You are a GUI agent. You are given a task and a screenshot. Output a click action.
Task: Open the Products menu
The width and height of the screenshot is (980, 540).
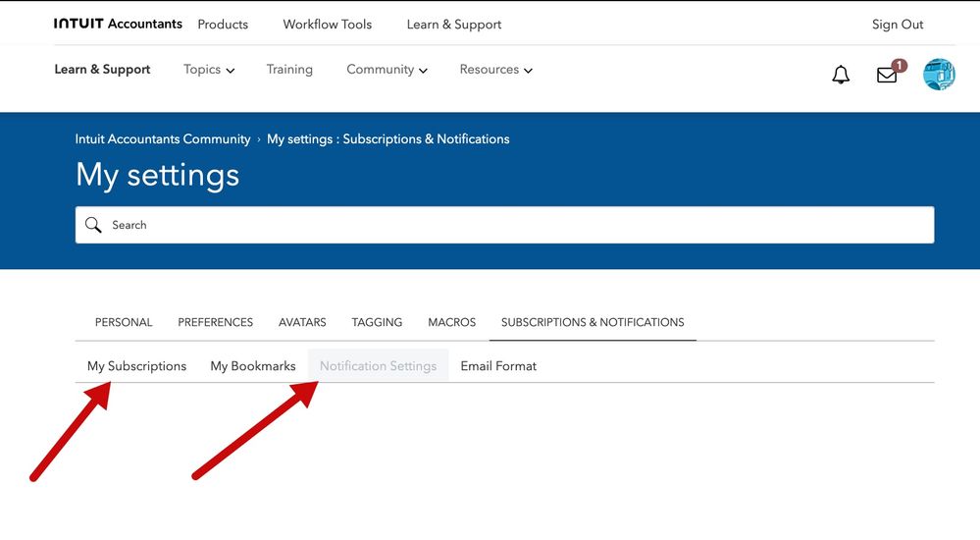click(223, 25)
